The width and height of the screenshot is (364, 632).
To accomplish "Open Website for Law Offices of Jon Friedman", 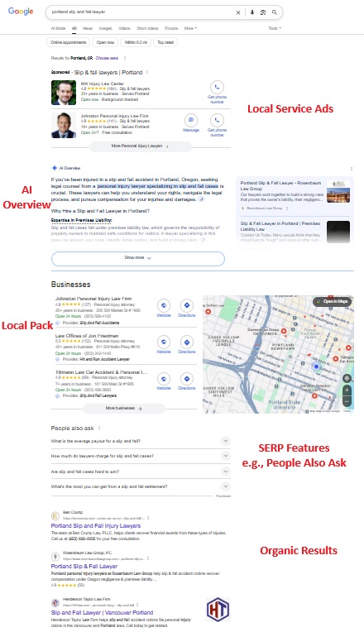I will [164, 345].
